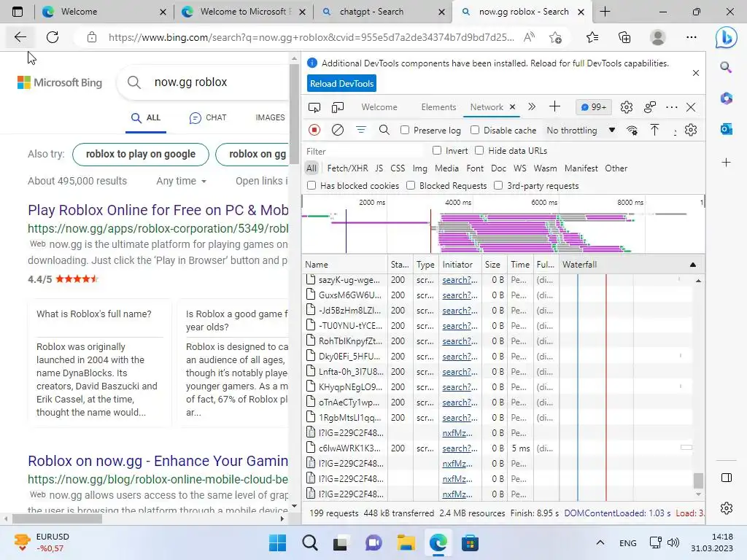Open the sidebar search icon
The height and width of the screenshot is (560, 747).
pyautogui.click(x=726, y=67)
